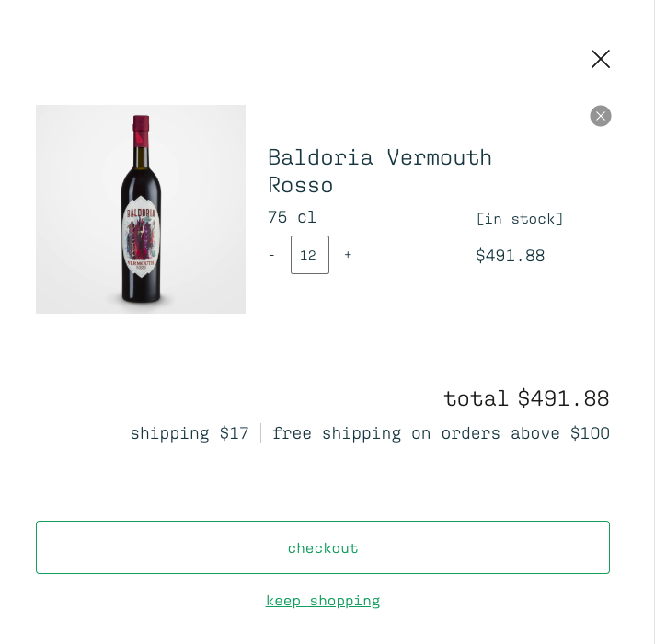This screenshot has width=655, height=644.
Task: Click the bold total amount $491.88
Action: coord(563,398)
